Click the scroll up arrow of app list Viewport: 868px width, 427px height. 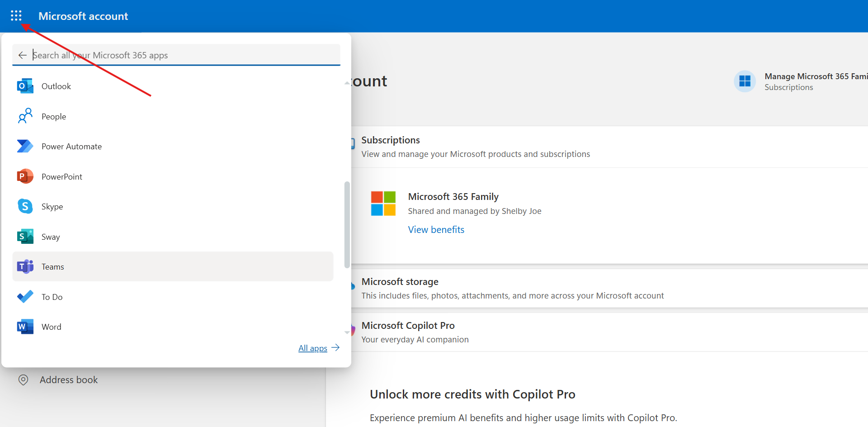point(347,83)
